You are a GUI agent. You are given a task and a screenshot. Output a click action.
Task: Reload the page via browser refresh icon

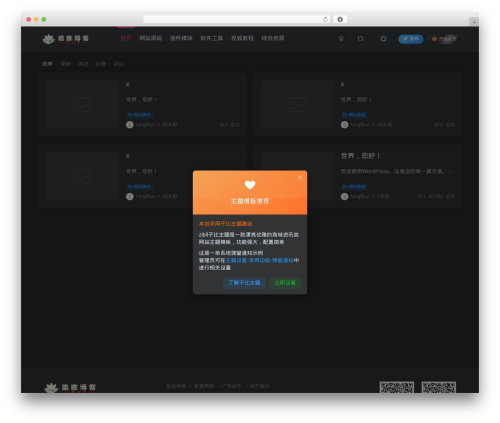(325, 19)
